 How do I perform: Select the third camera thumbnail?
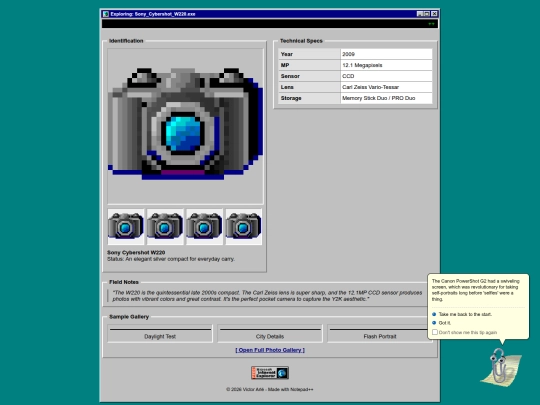[204, 227]
